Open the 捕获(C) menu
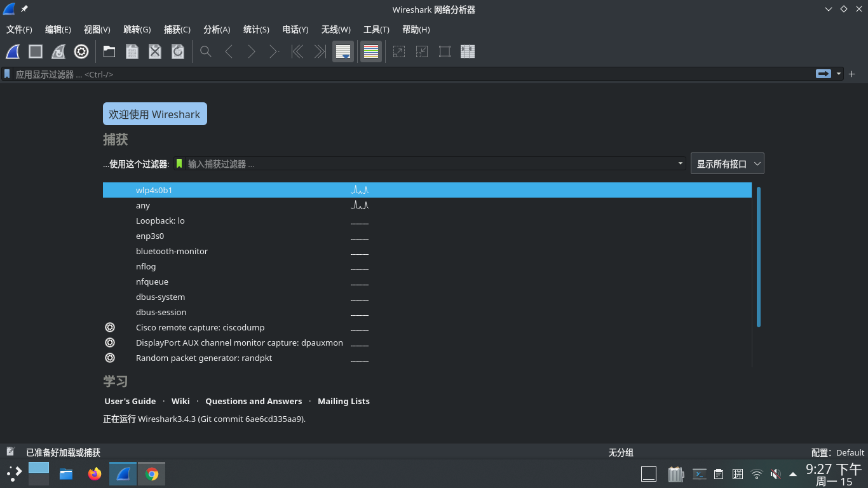The width and height of the screenshot is (868, 488). (177, 29)
